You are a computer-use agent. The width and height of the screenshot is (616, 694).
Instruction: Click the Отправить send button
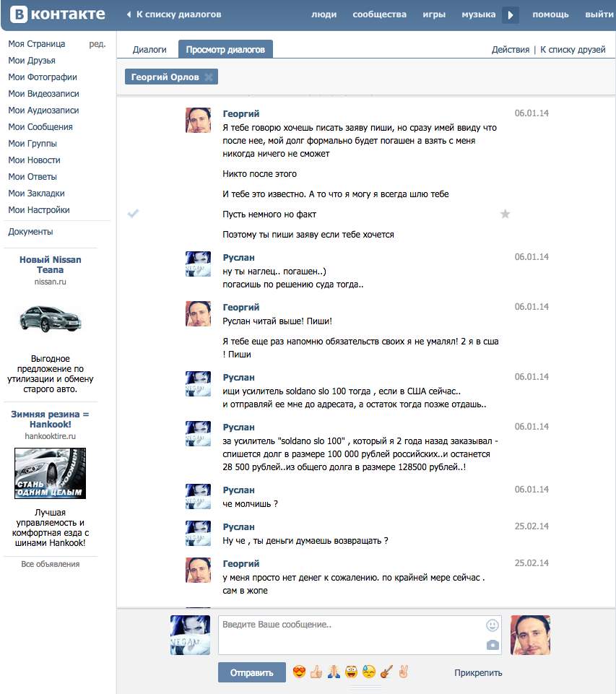pos(251,673)
